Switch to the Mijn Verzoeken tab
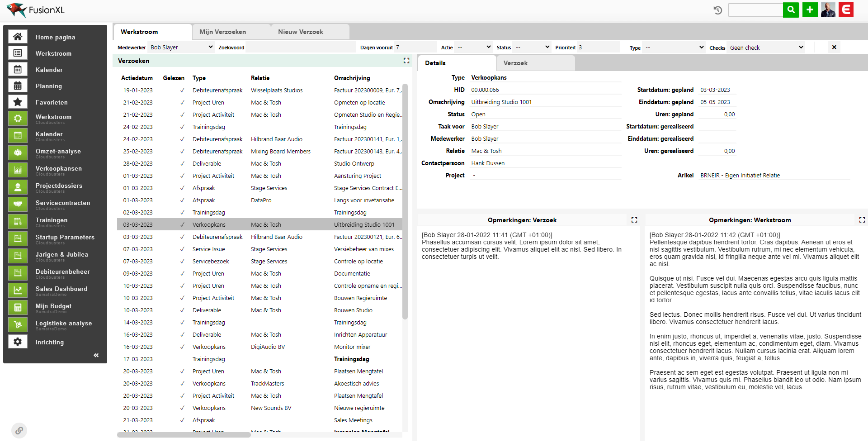This screenshot has width=868, height=443. pos(231,32)
